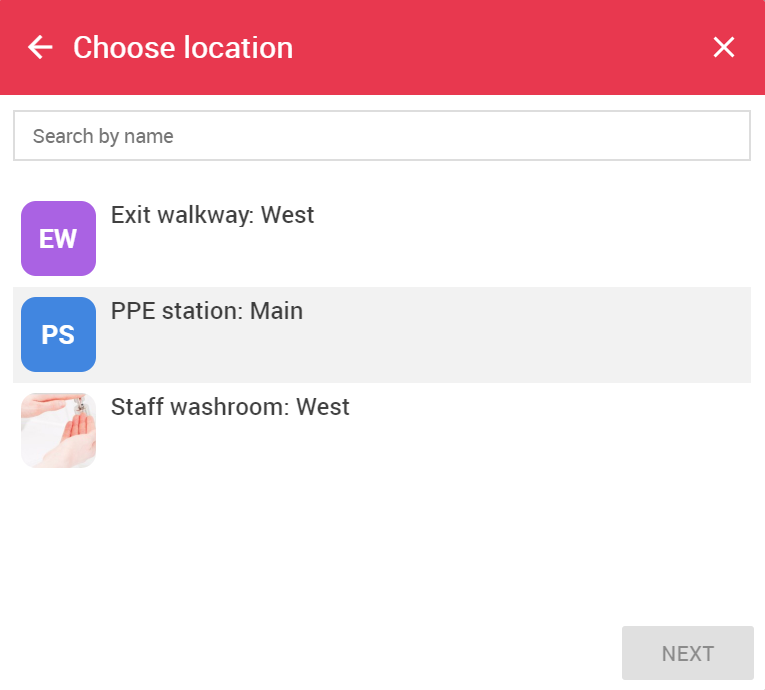Click the placeholder text Search by name
765x690 pixels.
click(103, 136)
